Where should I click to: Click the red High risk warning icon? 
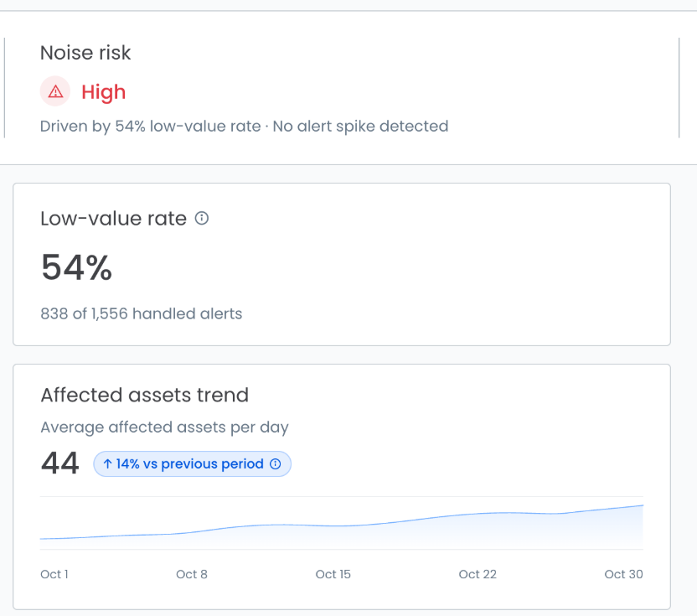55,91
